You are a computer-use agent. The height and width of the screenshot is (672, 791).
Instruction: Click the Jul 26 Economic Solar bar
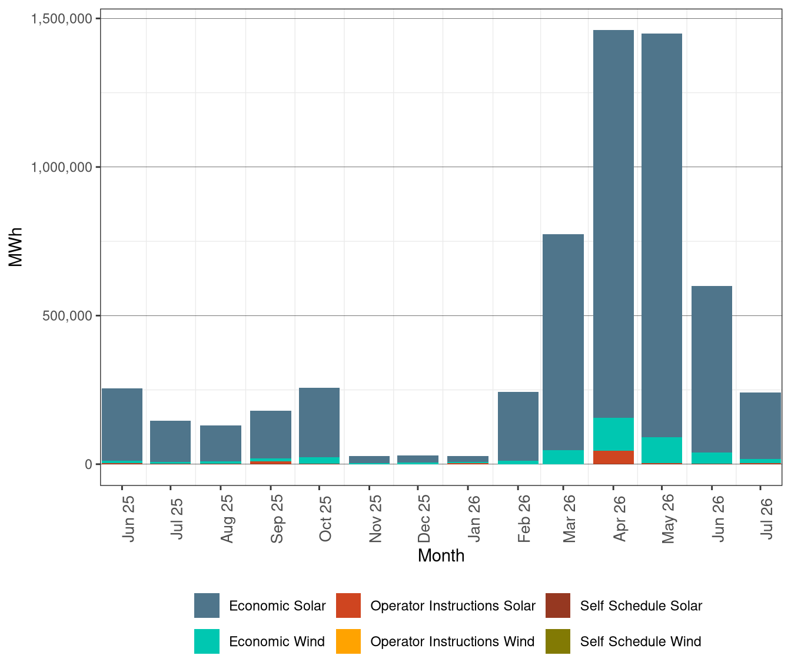(x=760, y=425)
